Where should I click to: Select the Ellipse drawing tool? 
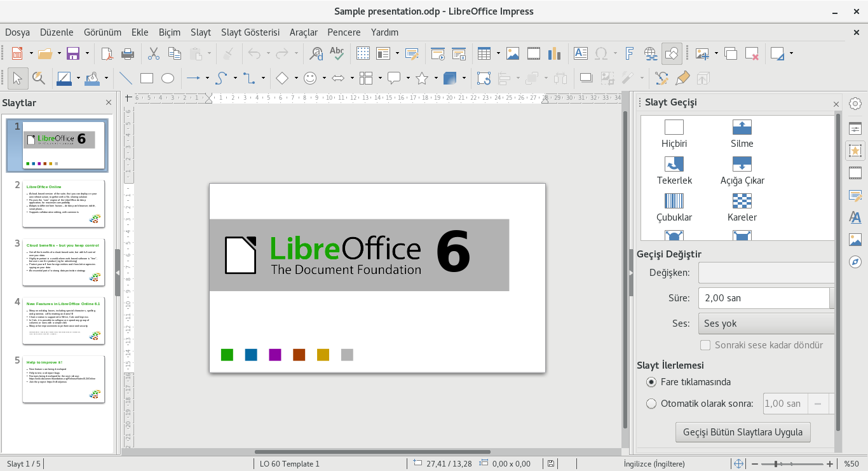(x=168, y=78)
